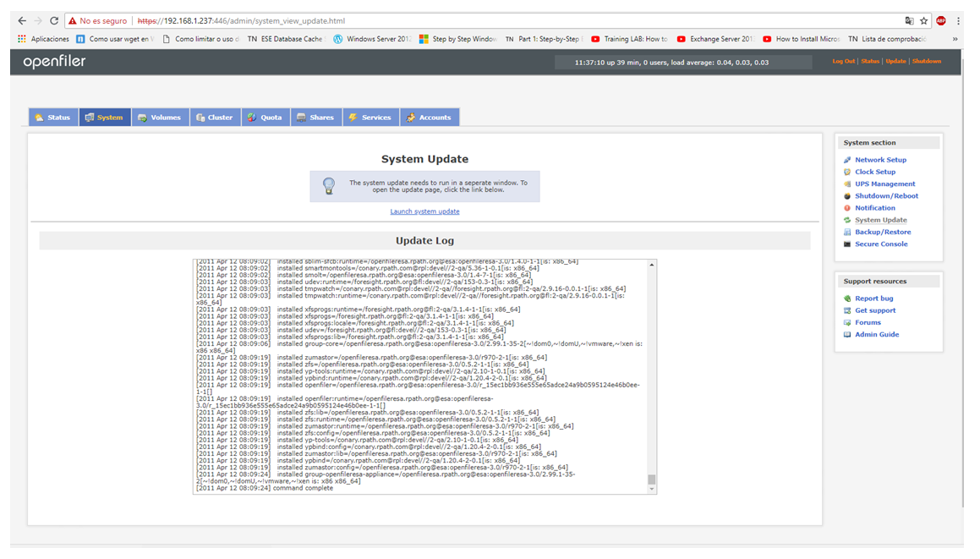The height and width of the screenshot is (559, 980).
Task: Click Shutdown link in top header
Action: coord(926,61)
